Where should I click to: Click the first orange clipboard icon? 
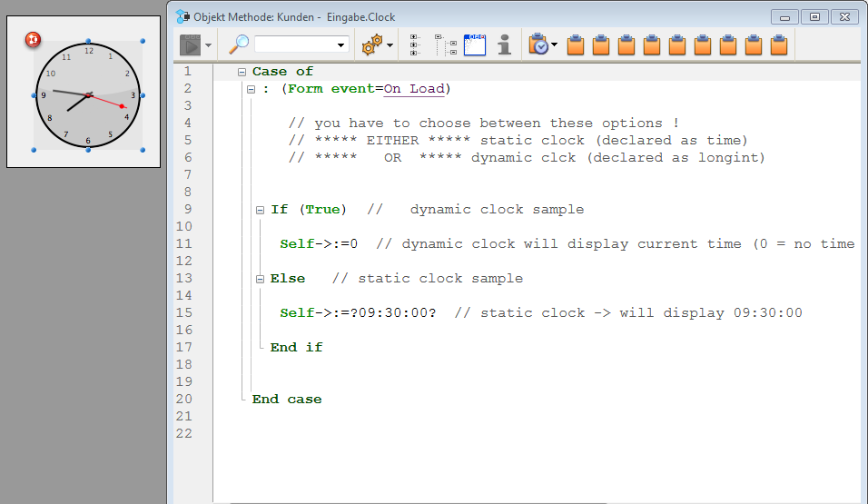pos(575,44)
